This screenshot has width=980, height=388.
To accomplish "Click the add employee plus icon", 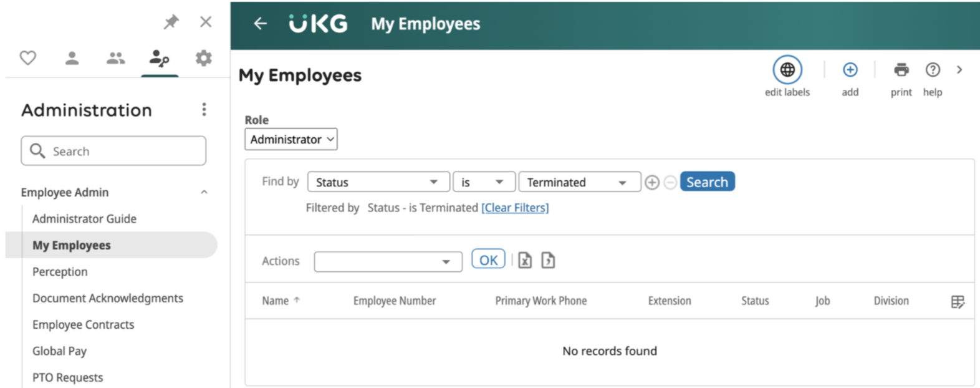I will tap(850, 70).
